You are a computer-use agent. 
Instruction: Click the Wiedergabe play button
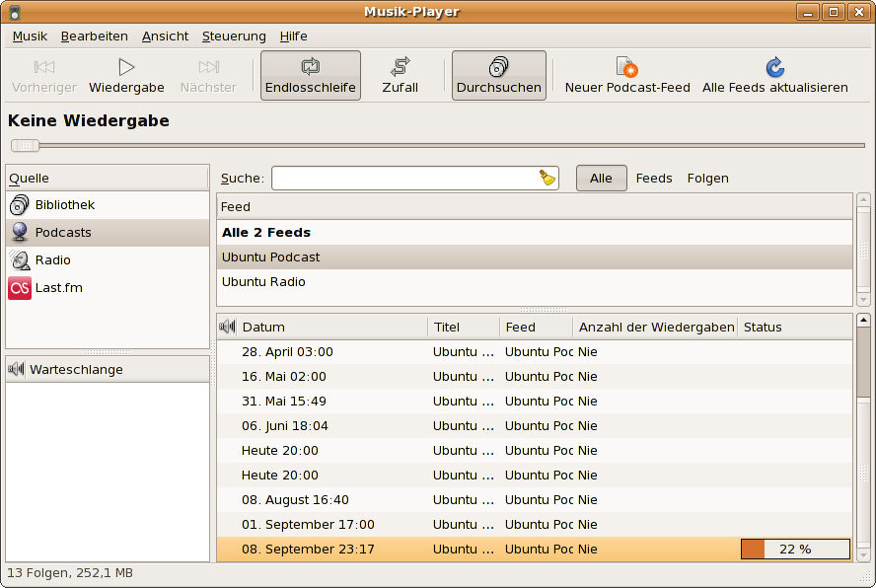(126, 76)
